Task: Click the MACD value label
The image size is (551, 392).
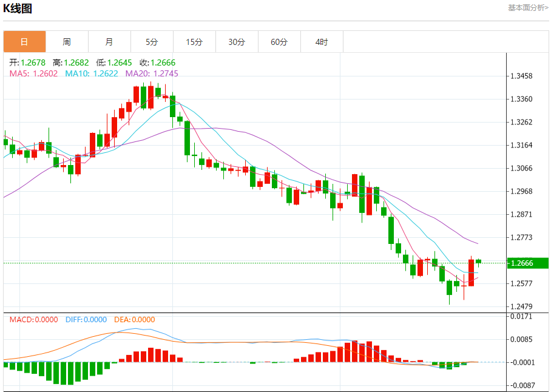Action: [33, 320]
